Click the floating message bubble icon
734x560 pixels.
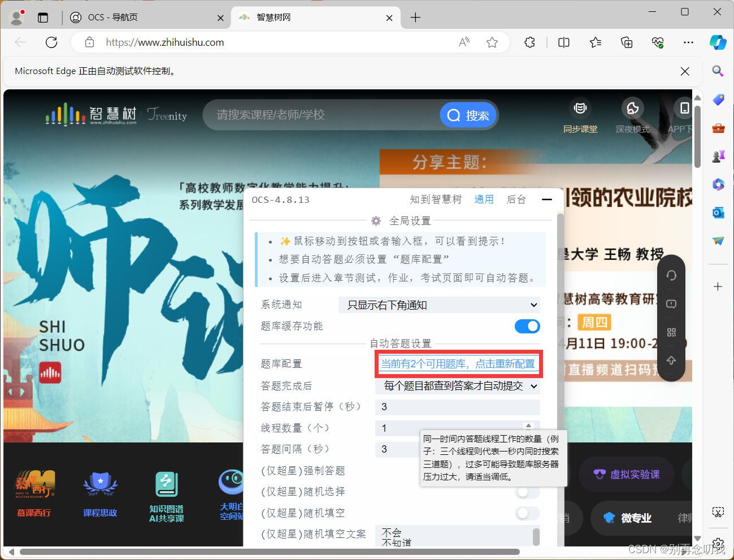pyautogui.click(x=671, y=304)
